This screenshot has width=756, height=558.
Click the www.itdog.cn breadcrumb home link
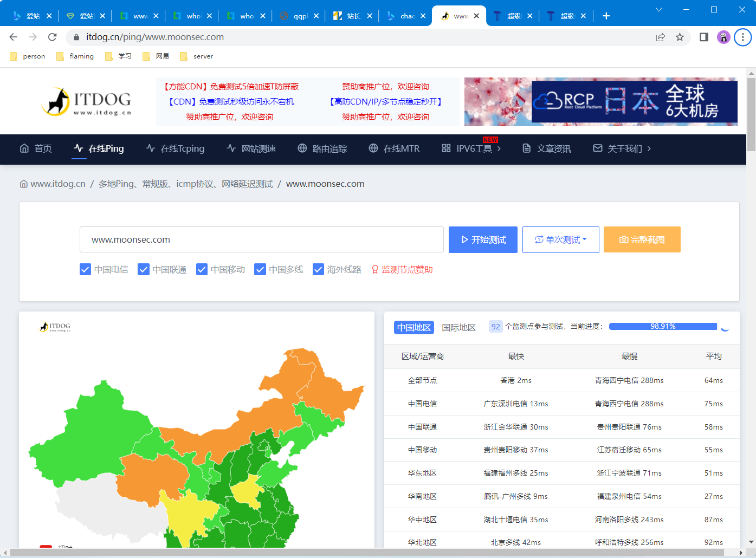53,184
